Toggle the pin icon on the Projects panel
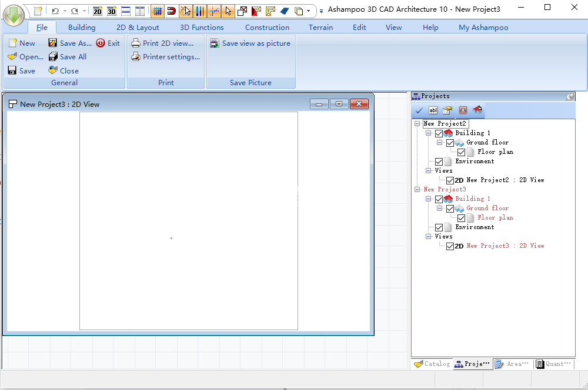Image resolution: width=588 pixels, height=390 pixels. [x=570, y=97]
